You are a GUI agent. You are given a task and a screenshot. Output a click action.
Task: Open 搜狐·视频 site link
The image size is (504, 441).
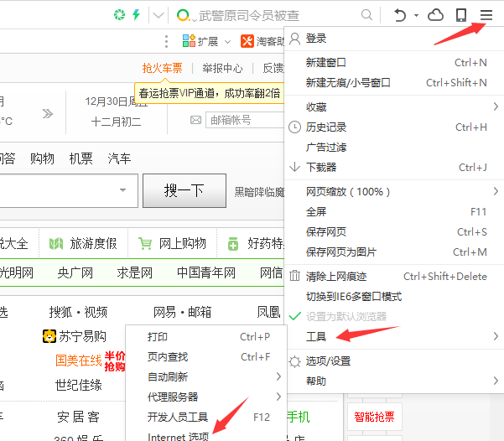(x=78, y=312)
